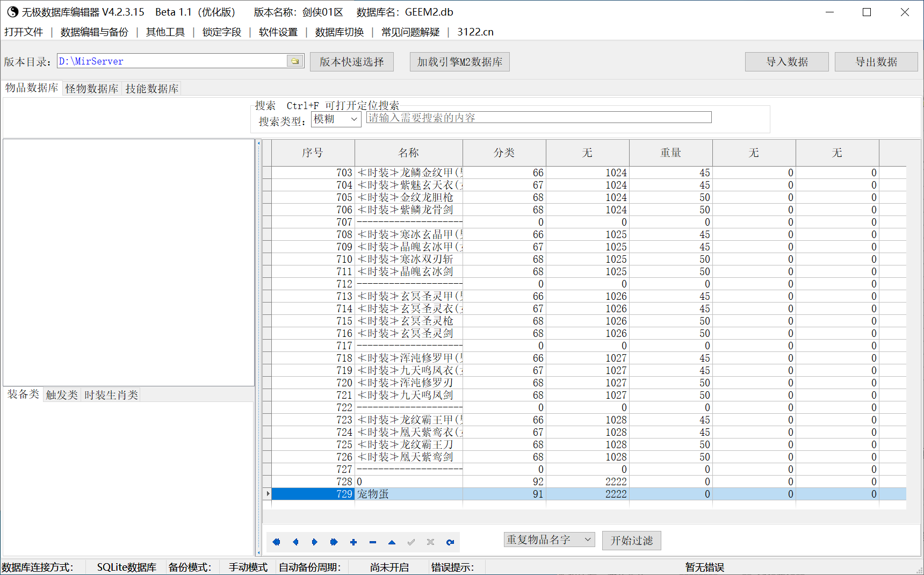Image resolution: width=924 pixels, height=575 pixels.
Task: Open the 软件设置 menu
Action: click(x=278, y=32)
